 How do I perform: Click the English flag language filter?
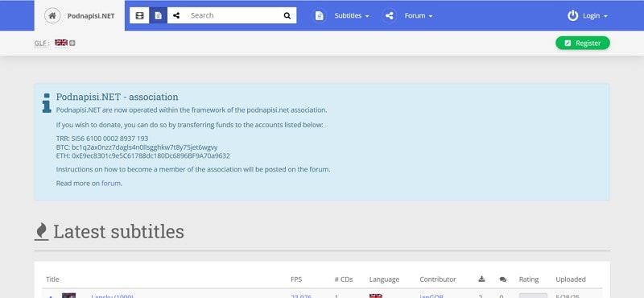[x=61, y=43]
